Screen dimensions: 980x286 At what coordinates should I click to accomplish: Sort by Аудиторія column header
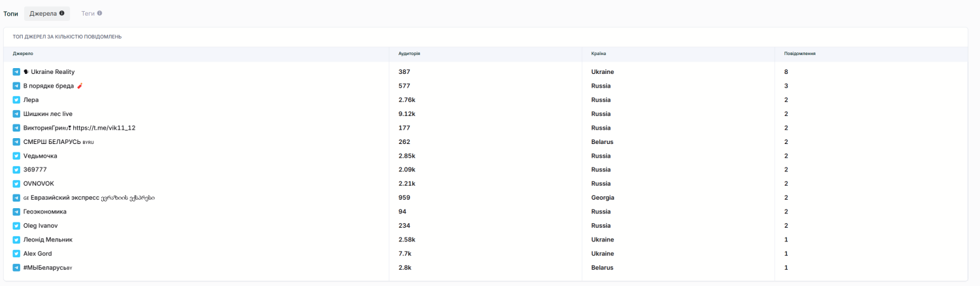[409, 54]
